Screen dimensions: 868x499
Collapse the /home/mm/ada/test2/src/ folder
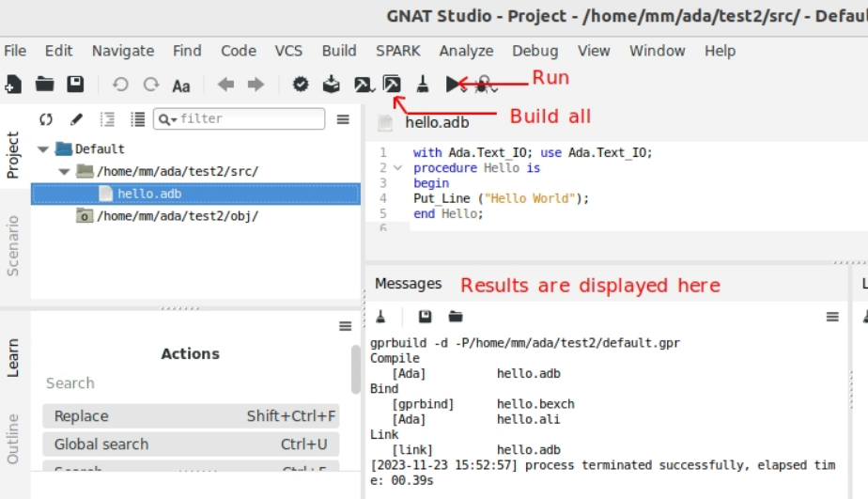coord(64,171)
